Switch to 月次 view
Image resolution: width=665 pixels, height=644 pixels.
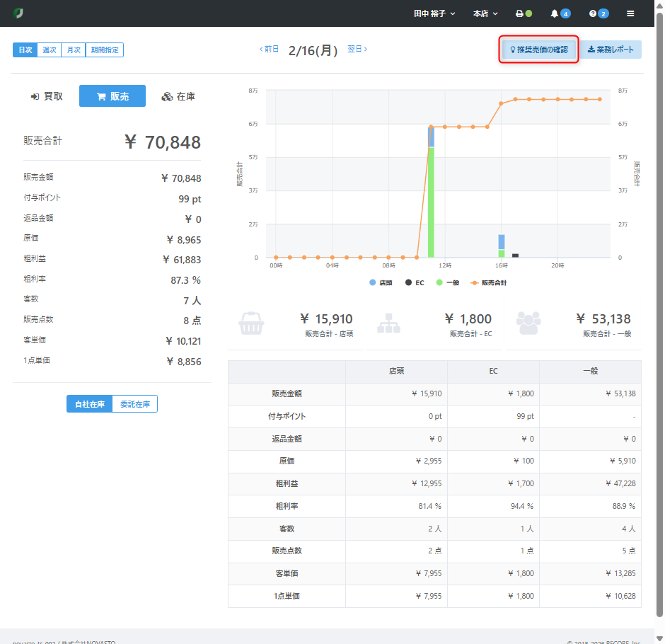(74, 50)
